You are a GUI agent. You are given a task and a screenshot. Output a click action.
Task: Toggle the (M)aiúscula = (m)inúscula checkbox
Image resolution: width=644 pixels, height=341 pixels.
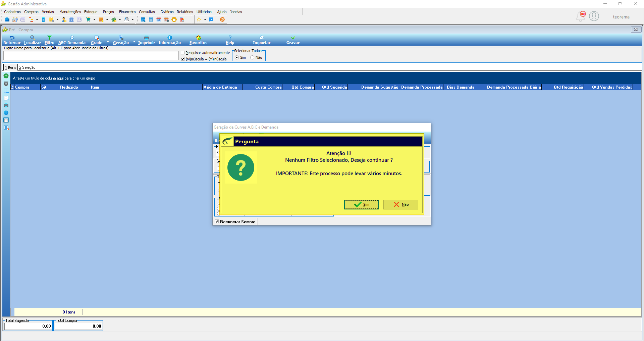pyautogui.click(x=183, y=59)
